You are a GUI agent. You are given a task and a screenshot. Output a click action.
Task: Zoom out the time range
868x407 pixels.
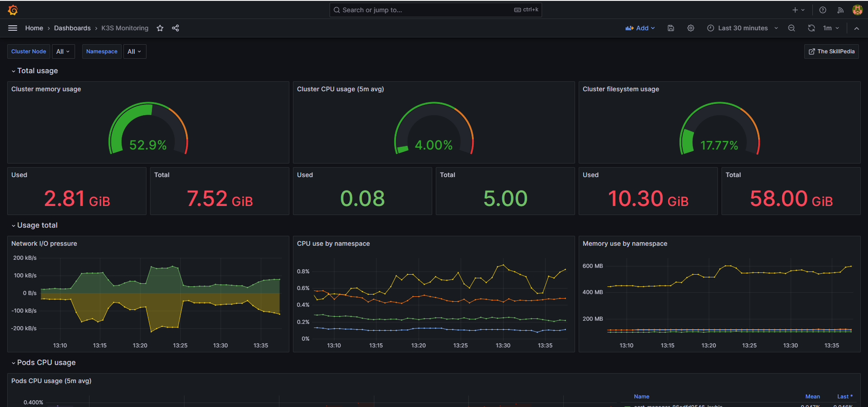(792, 28)
